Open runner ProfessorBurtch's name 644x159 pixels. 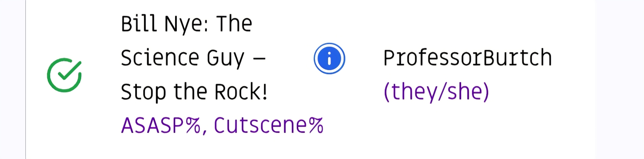coord(468,58)
